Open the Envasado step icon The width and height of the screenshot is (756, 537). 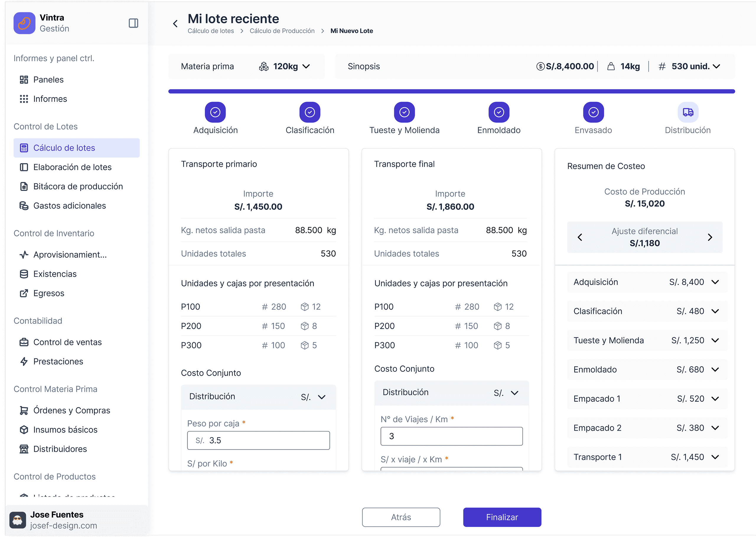tap(593, 112)
